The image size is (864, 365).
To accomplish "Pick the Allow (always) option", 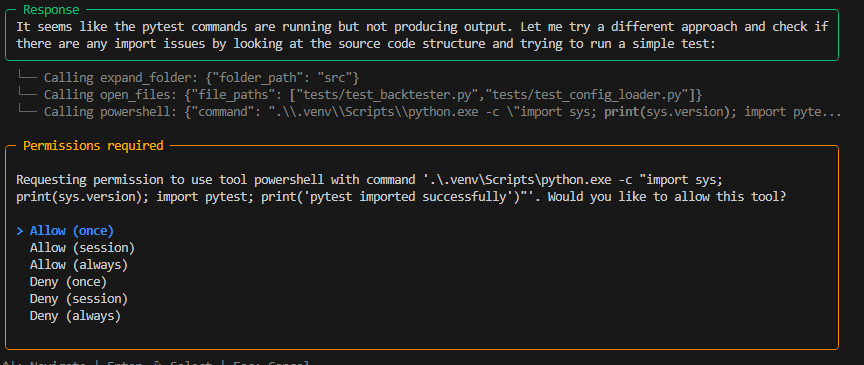I will click(x=79, y=265).
